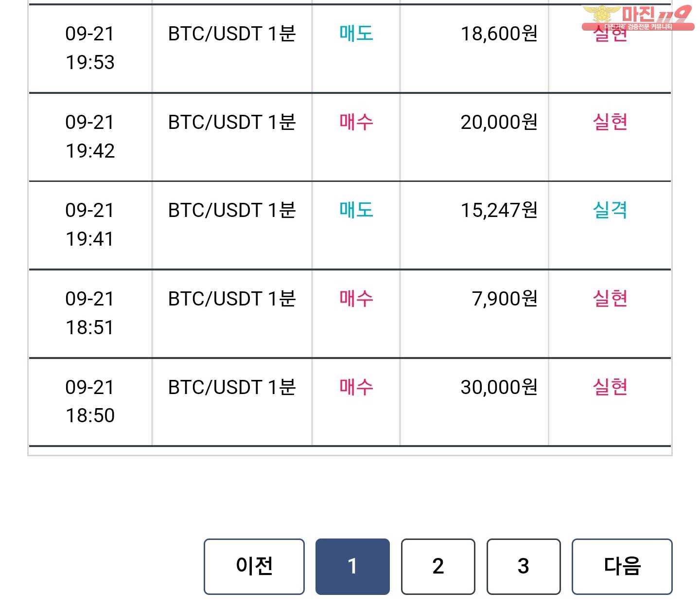Click BTC/USDT 1분 in the 19:42 row
The image size is (700, 610).
[x=232, y=122]
